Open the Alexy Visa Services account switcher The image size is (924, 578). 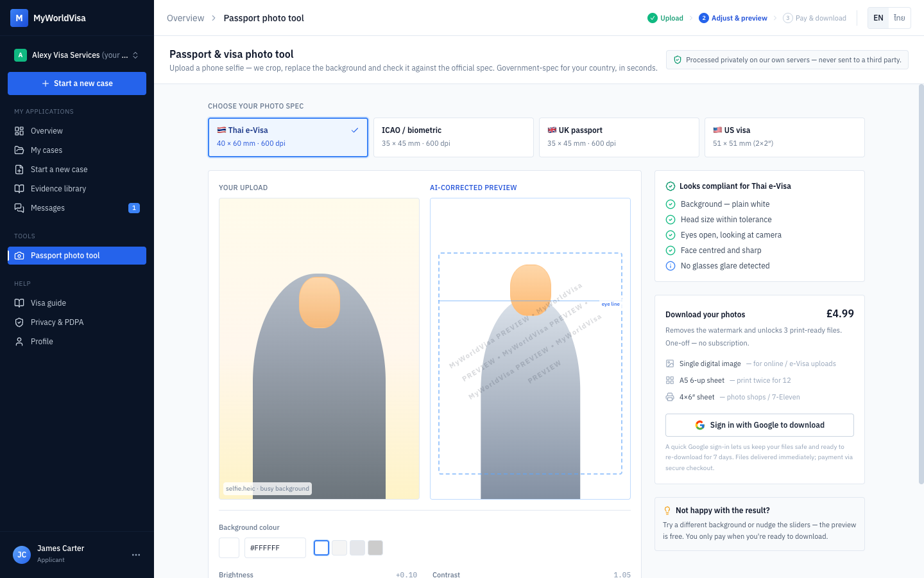77,55
